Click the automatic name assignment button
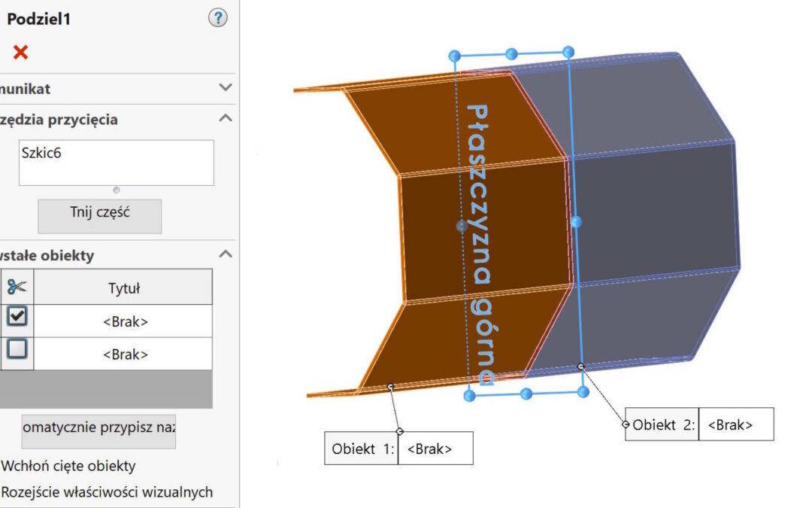Screen dimensions: 812x508 pyautogui.click(x=98, y=430)
